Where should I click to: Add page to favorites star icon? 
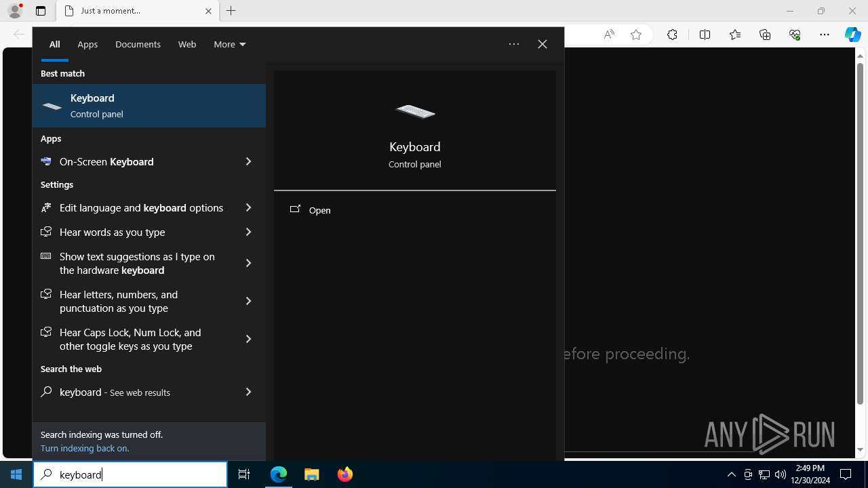(636, 35)
